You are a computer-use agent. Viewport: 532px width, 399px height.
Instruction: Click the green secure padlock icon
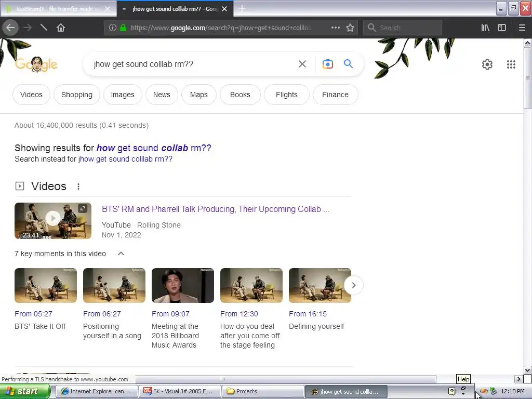pos(123,28)
